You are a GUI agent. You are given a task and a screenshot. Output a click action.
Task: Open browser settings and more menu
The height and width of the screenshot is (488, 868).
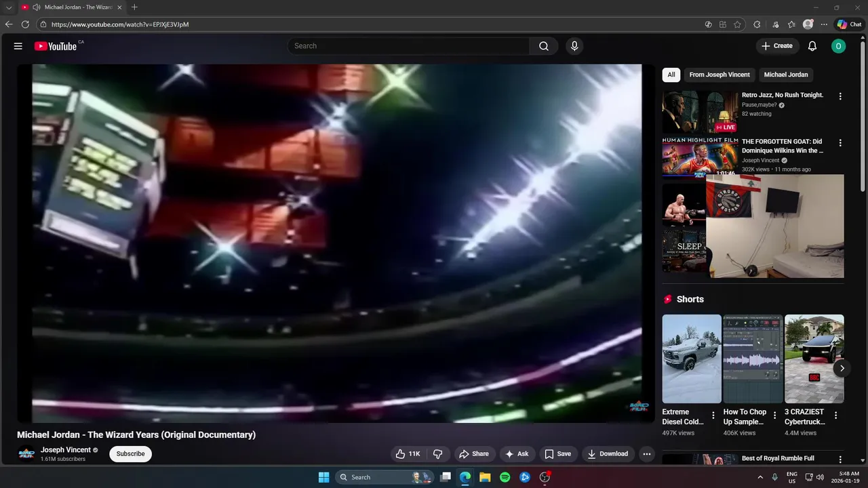[824, 24]
